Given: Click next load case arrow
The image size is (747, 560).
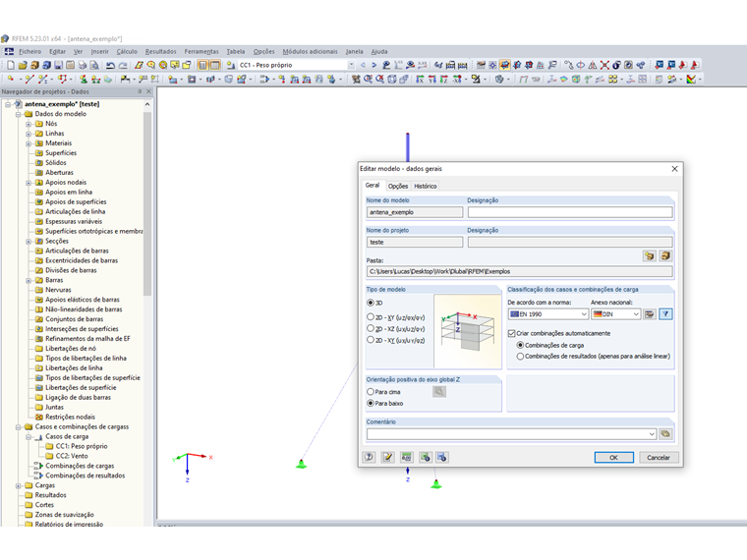Looking at the screenshot, I should [x=373, y=65].
